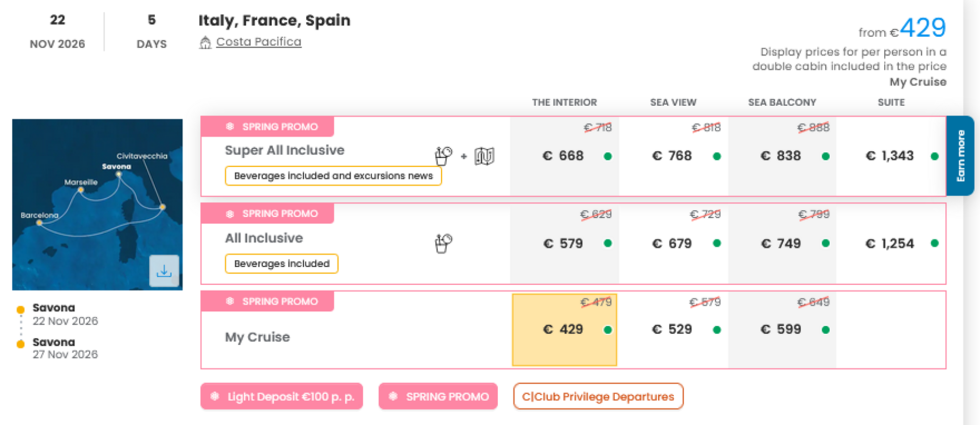The image size is (980, 425).
Task: Select the SEA VIEW column header
Action: coord(673,102)
